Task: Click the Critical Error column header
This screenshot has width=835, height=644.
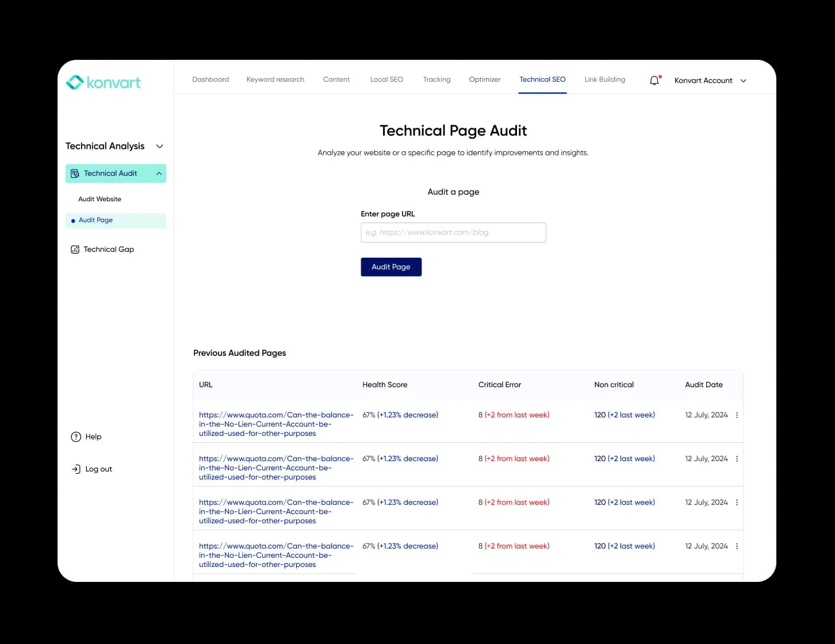Action: (x=500, y=385)
